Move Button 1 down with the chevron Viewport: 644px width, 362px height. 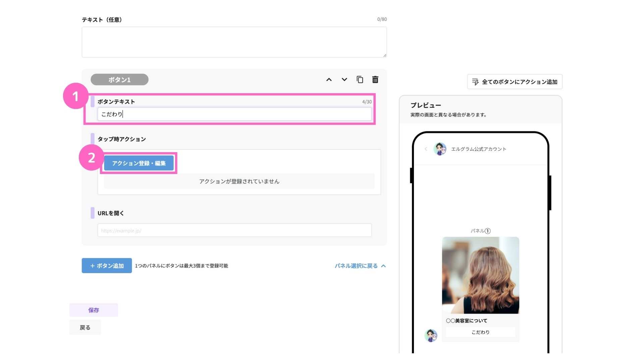344,80
